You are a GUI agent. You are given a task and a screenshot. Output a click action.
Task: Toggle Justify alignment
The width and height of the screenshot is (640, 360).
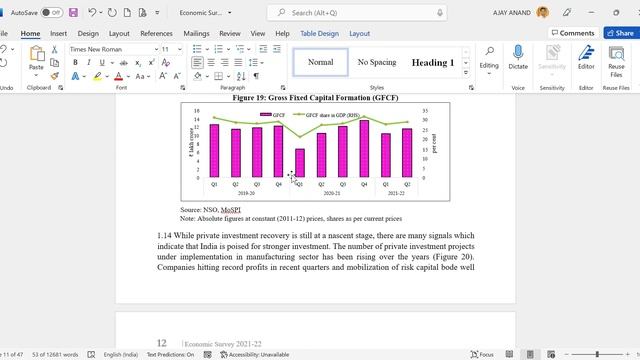[x=238, y=63]
